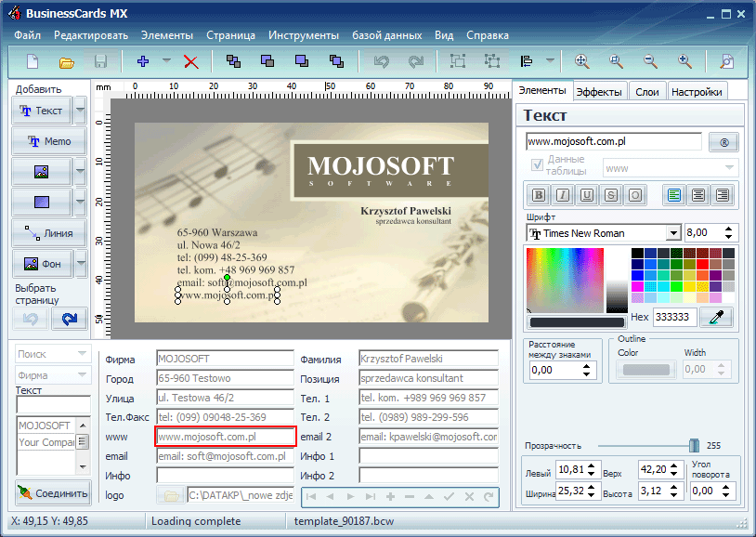Open the Файл menu

[x=28, y=35]
